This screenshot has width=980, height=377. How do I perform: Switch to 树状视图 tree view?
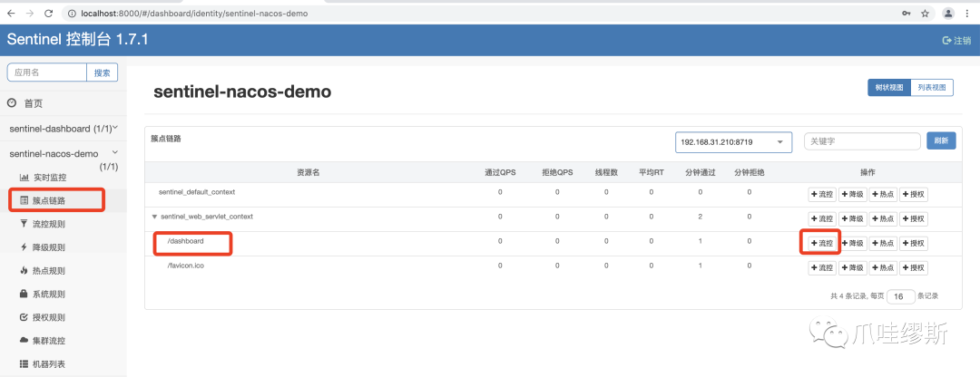(888, 88)
